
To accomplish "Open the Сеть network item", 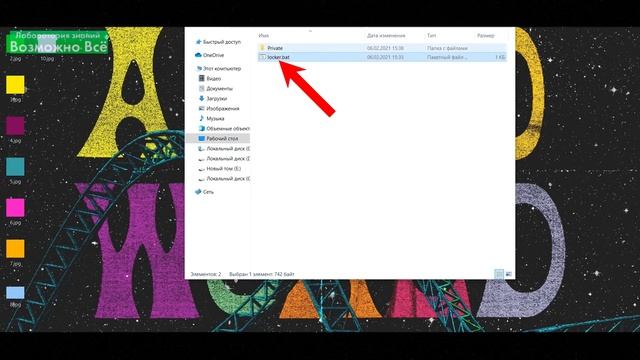I will tap(204, 192).
